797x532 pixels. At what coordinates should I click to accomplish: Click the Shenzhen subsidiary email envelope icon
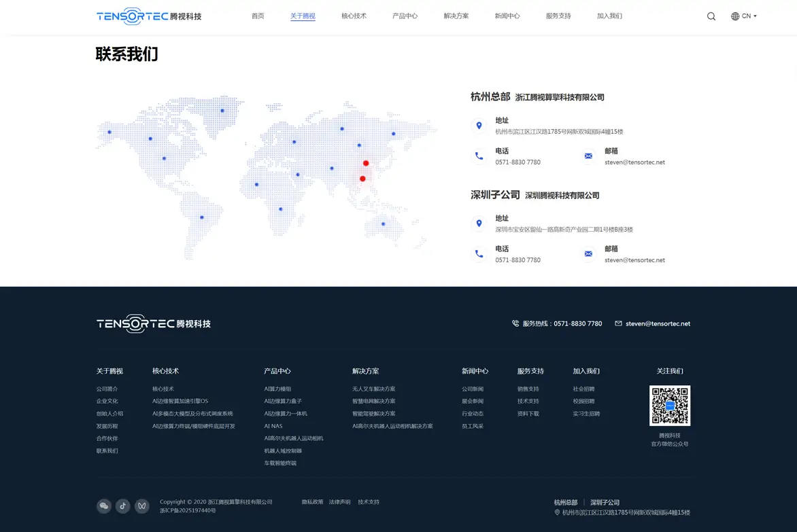588,254
